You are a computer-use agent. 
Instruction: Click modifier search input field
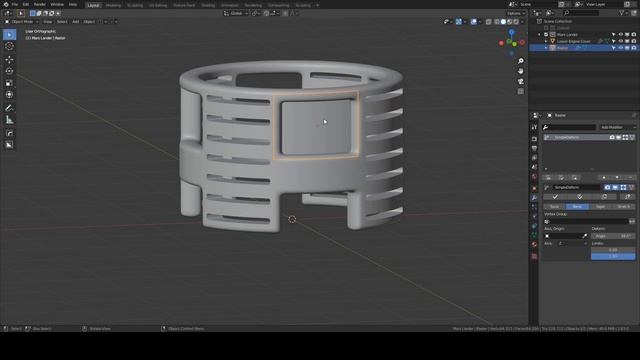coord(569,127)
